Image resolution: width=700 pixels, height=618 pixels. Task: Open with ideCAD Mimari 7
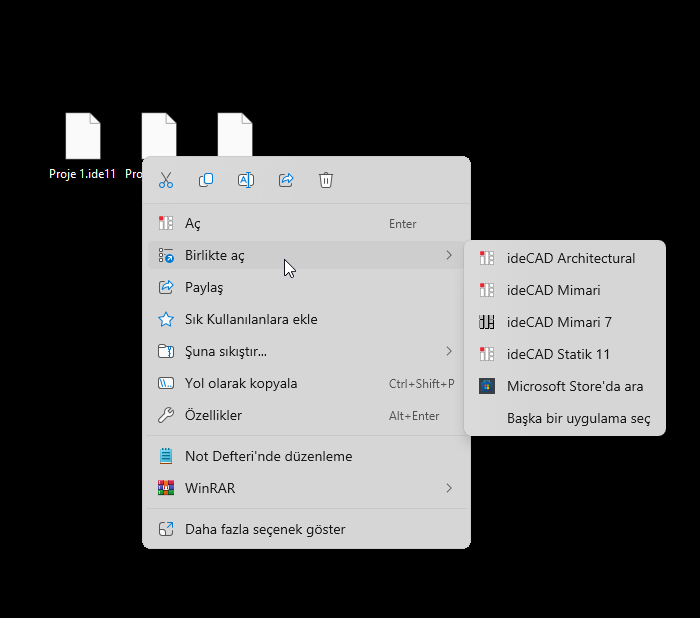coord(565,322)
